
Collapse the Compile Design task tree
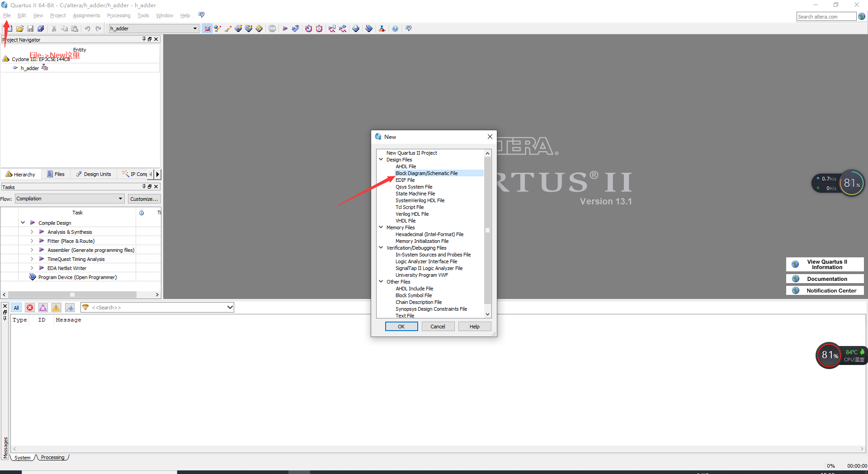point(23,223)
